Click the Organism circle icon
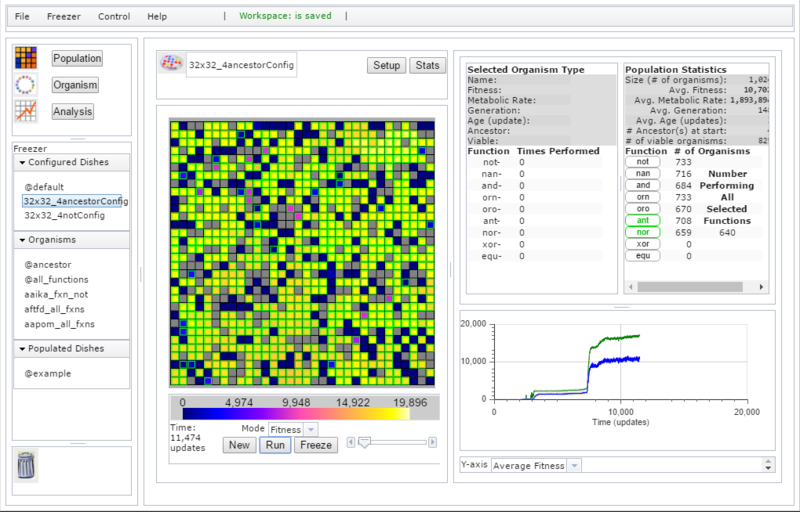The height and width of the screenshot is (512, 800). [x=26, y=85]
